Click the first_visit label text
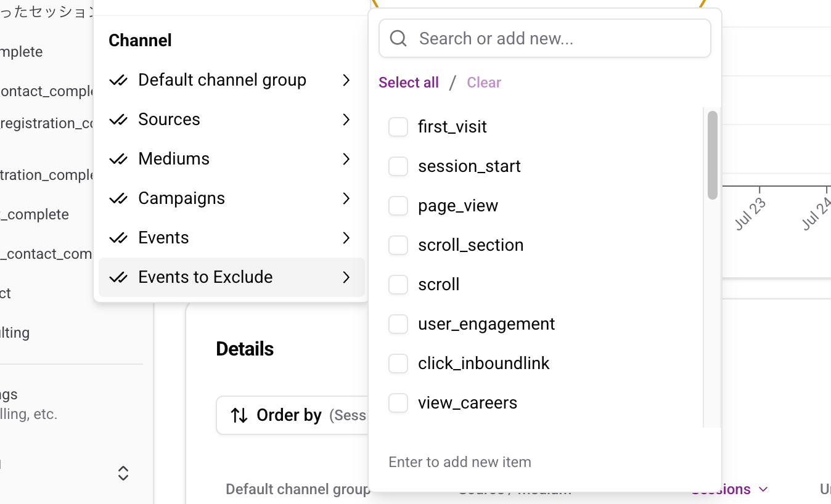 coord(452,127)
